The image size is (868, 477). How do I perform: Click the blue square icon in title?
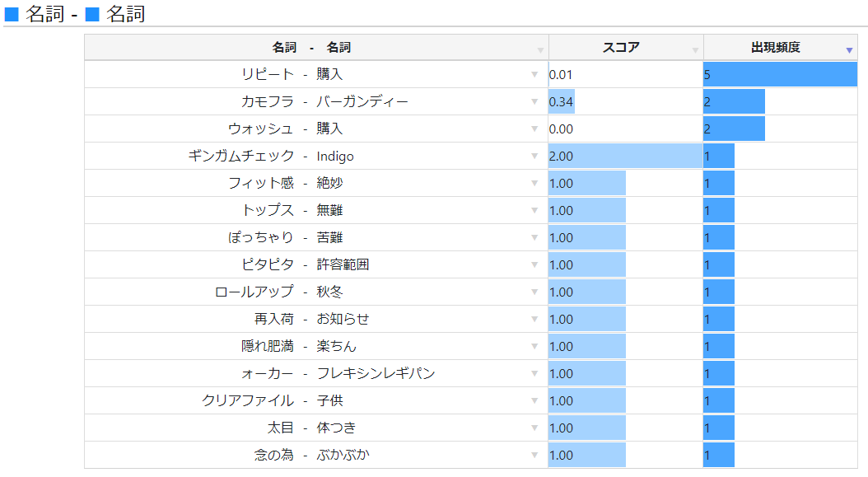(12, 14)
